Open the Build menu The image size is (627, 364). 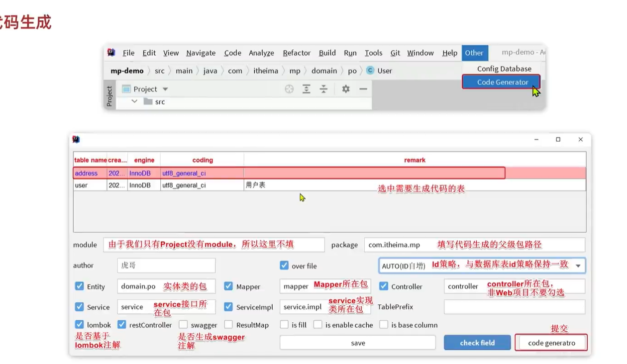327,53
